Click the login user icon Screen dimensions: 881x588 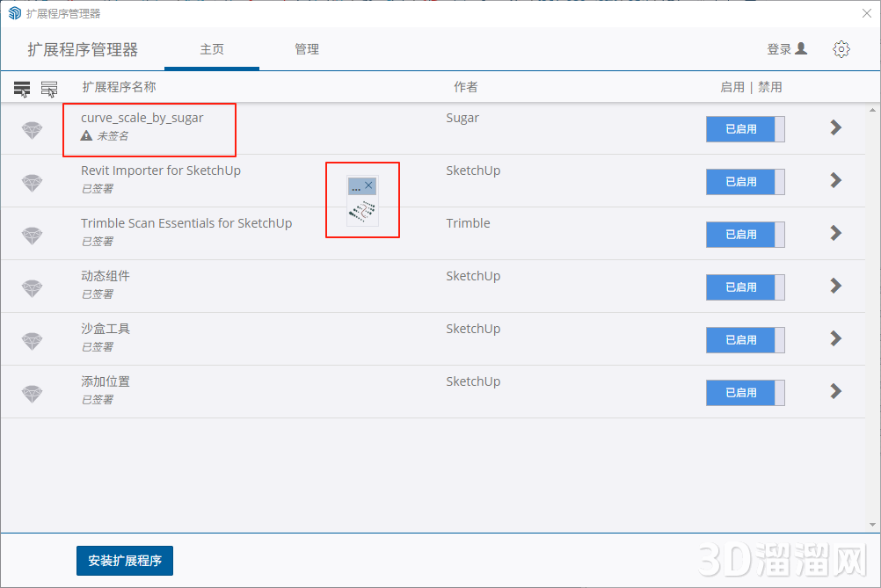[x=801, y=49]
